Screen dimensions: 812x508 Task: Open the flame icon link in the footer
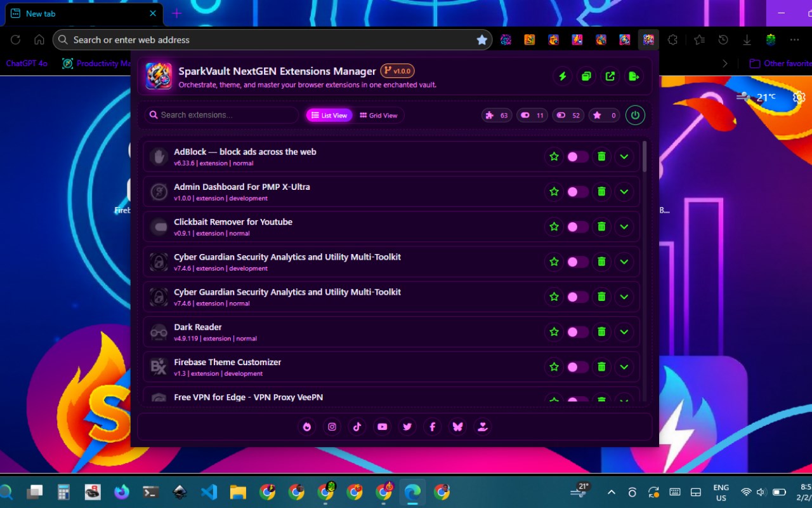coord(307,427)
